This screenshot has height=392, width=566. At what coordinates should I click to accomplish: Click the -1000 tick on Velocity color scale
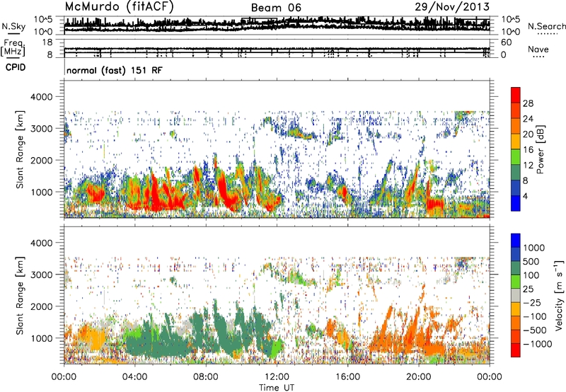tap(538, 344)
